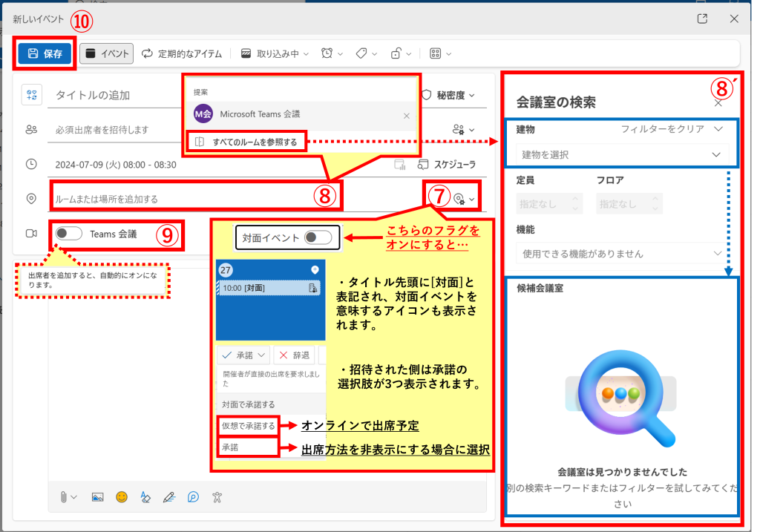Toggle the 対面イベント switch

coord(318,237)
